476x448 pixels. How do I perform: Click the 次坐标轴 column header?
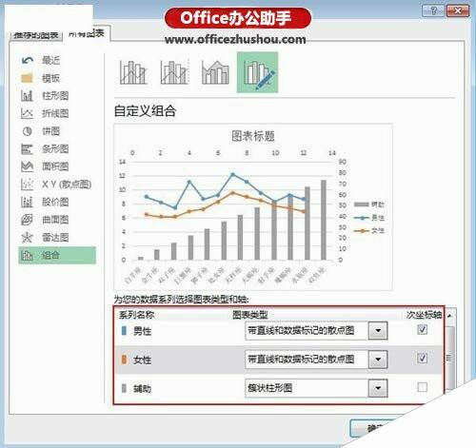[424, 315]
